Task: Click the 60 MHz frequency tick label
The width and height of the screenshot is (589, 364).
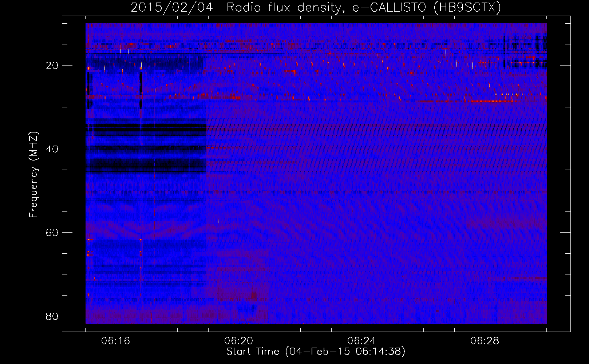Action: [52, 233]
